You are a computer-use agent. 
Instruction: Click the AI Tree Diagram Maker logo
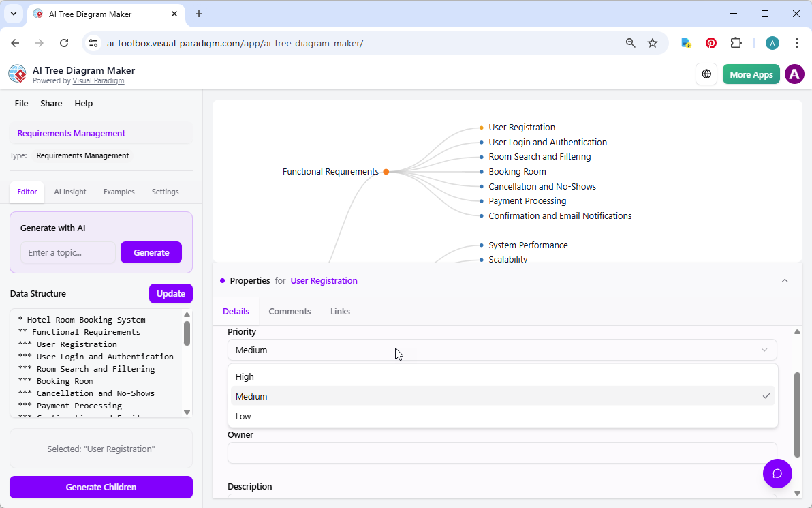click(17, 74)
